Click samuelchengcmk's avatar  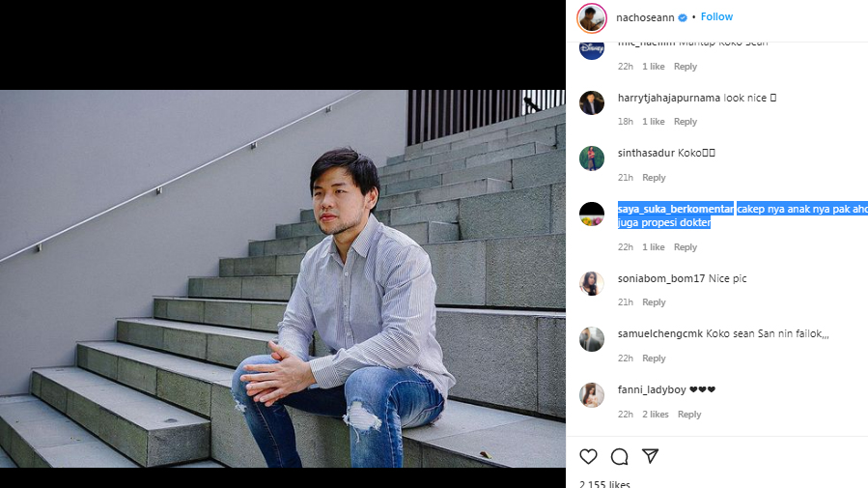pos(592,339)
